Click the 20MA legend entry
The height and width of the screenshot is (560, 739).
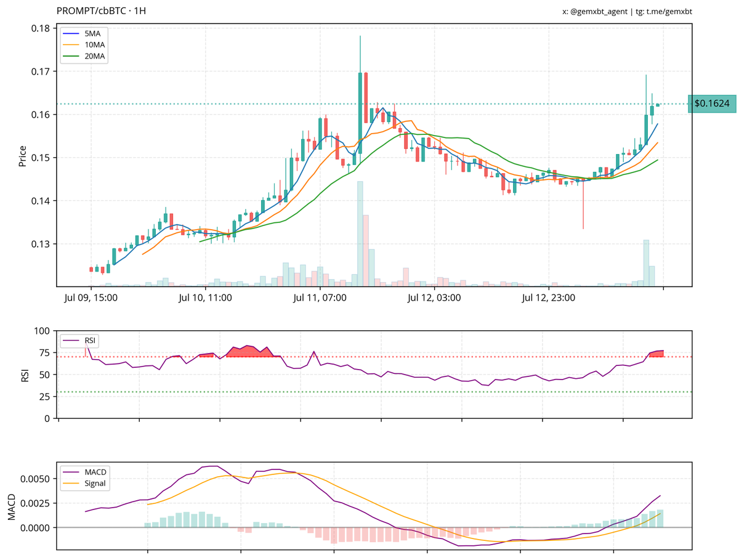pos(84,56)
